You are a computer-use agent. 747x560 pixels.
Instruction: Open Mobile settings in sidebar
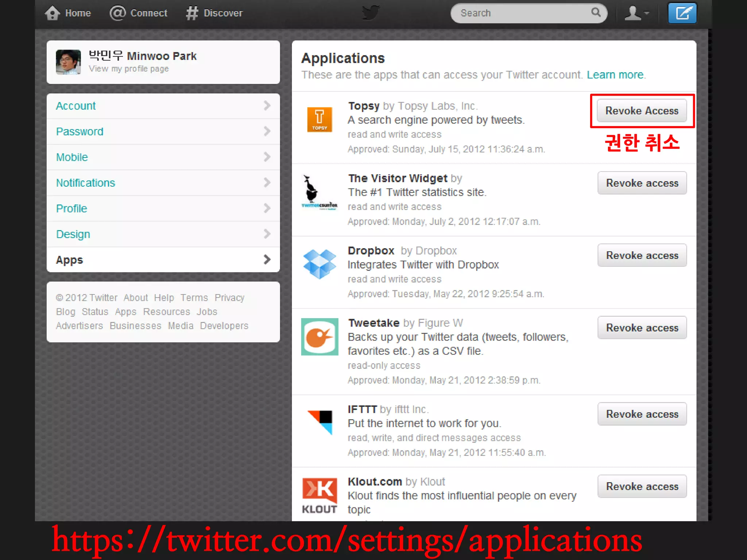(x=163, y=157)
